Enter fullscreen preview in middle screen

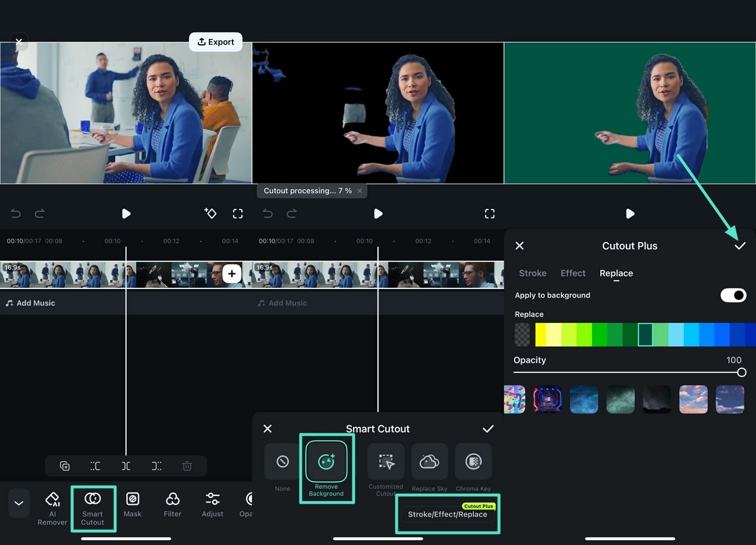pyautogui.click(x=490, y=213)
